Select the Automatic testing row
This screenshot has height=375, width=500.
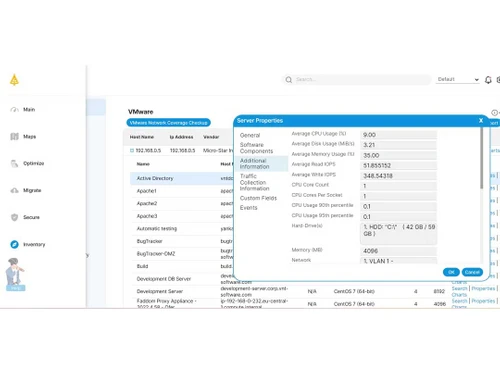pos(182,229)
